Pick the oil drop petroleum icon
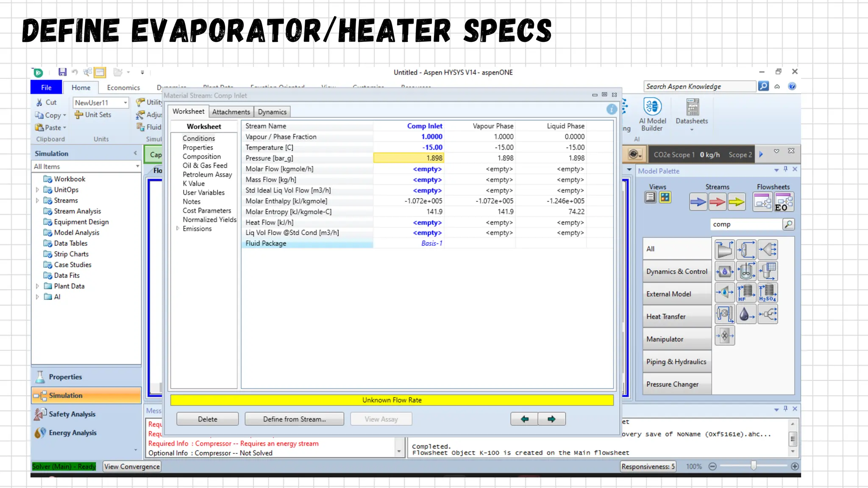Image resolution: width=868 pixels, height=488 pixels. click(746, 314)
